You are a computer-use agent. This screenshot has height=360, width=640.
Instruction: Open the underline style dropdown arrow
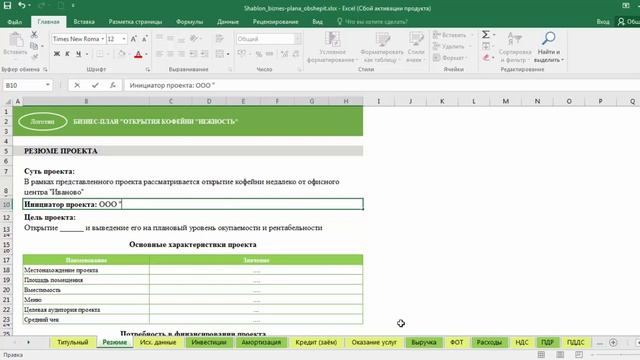pos(87,54)
